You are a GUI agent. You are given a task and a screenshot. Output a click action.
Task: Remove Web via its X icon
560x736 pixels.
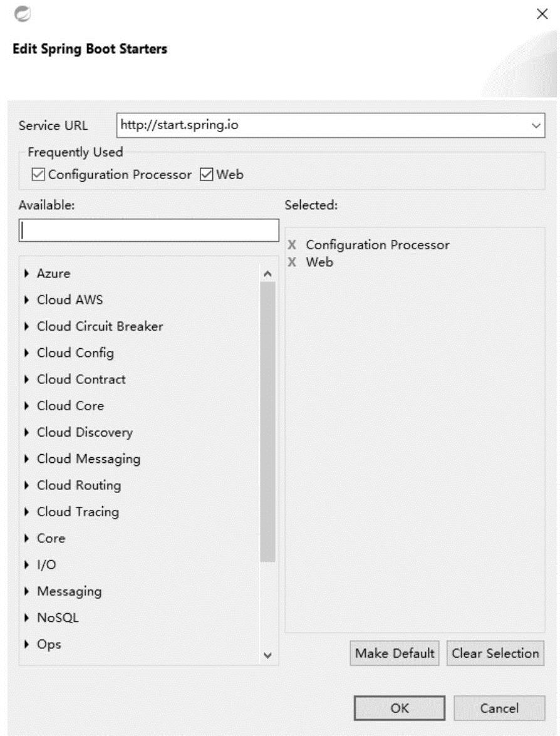[x=291, y=262]
